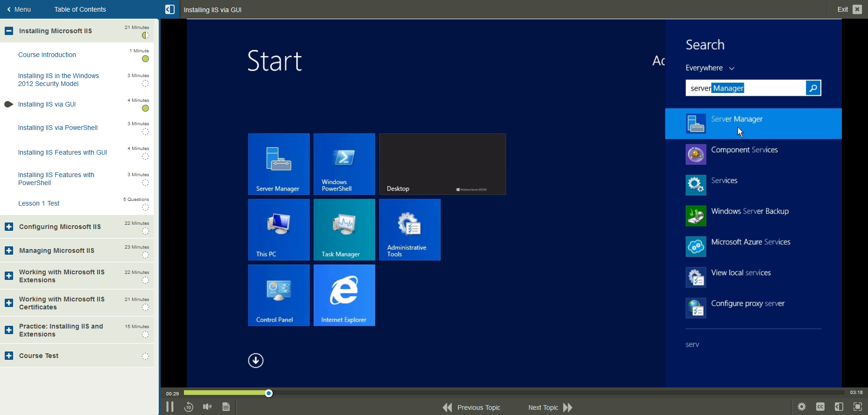Image resolution: width=868 pixels, height=415 pixels.
Task: Select Windows Server Backup result
Action: 753,216
